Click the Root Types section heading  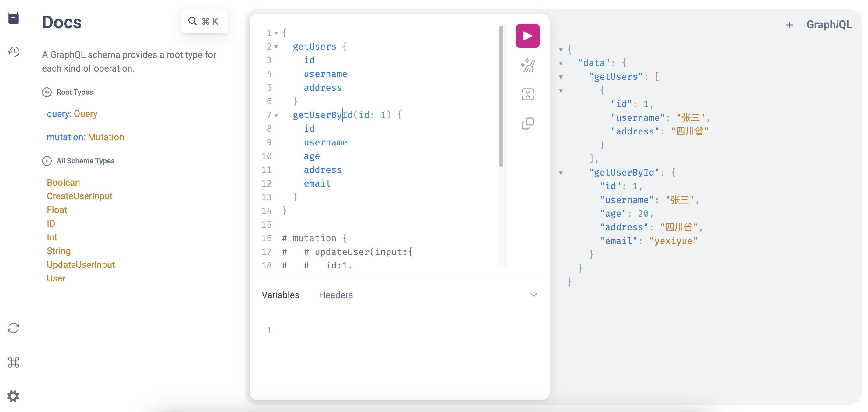point(75,92)
